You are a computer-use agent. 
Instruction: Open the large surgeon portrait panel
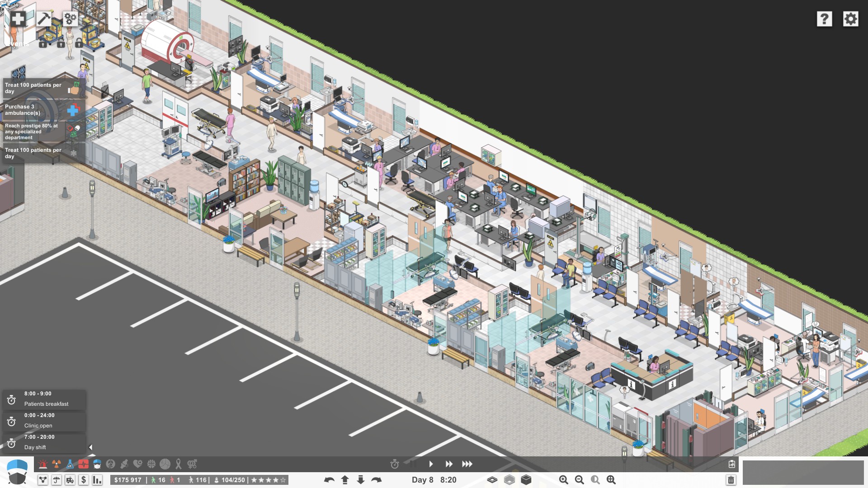click(x=17, y=472)
